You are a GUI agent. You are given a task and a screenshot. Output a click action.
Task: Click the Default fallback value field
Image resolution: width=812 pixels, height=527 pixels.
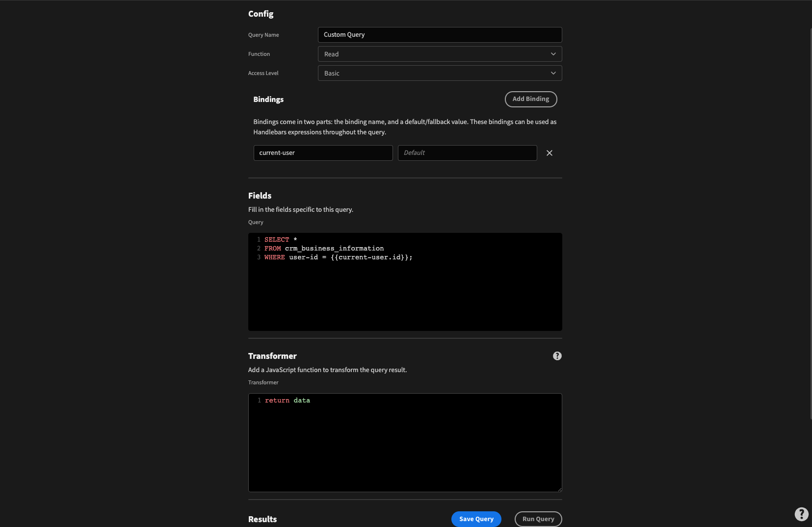(467, 153)
